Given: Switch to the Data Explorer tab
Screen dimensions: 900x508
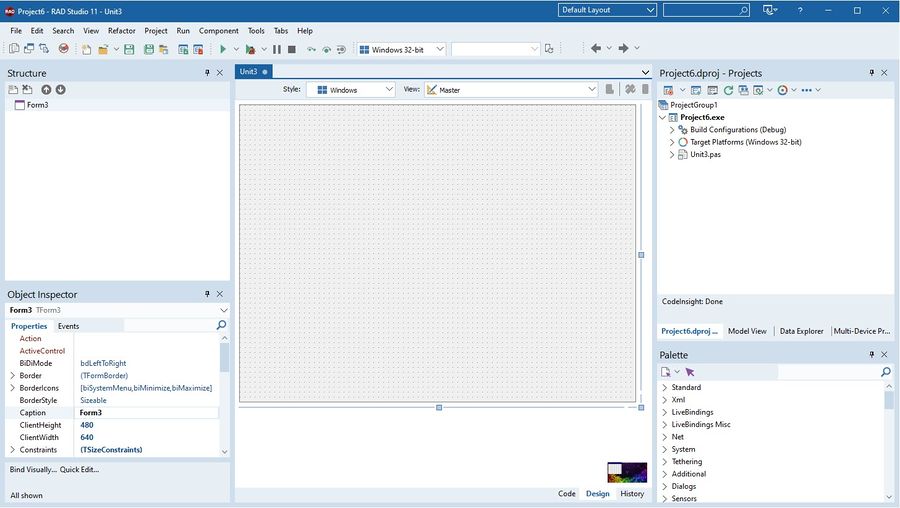Looking at the screenshot, I should (801, 331).
